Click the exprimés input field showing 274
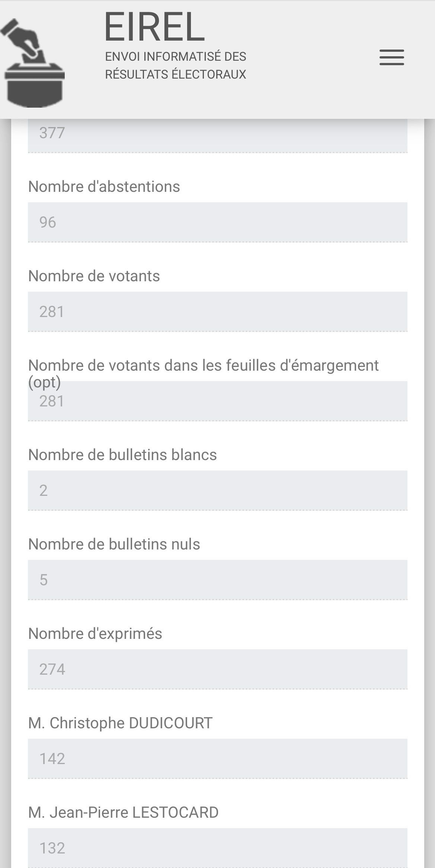 [217, 669]
